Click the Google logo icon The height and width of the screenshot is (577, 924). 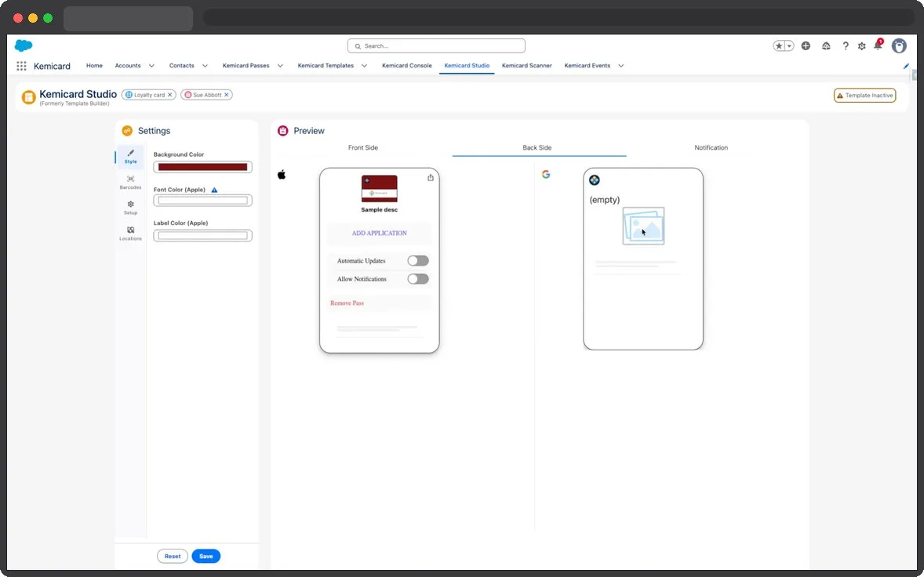pos(546,174)
